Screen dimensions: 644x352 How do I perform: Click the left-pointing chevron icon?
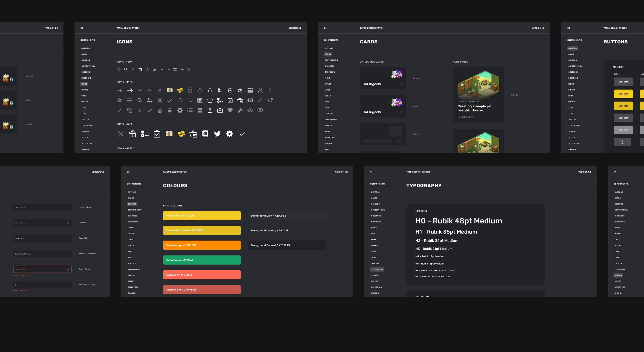(270, 90)
